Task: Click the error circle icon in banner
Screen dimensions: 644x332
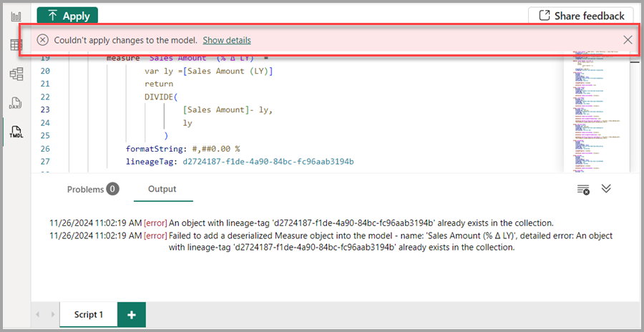Action: tap(43, 40)
